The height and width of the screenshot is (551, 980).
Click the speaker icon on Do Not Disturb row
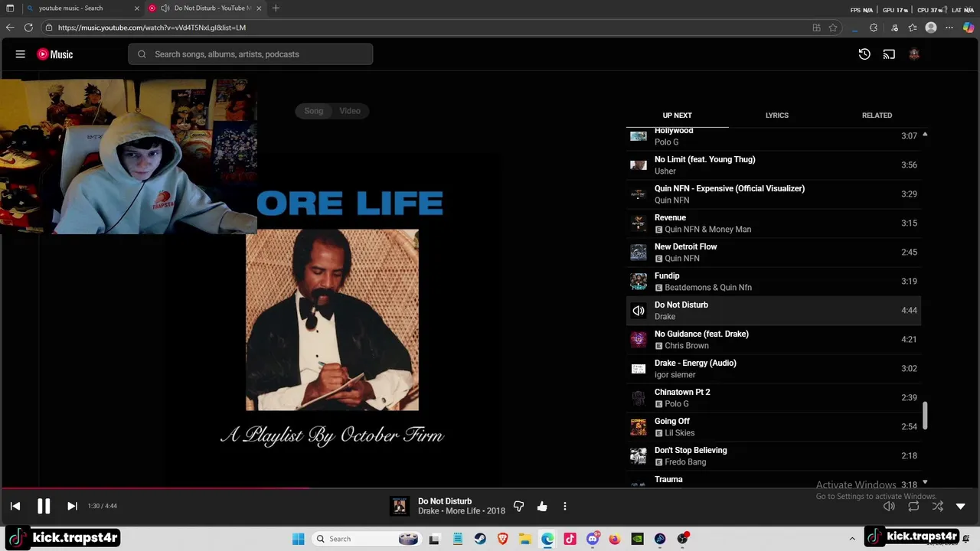(639, 311)
